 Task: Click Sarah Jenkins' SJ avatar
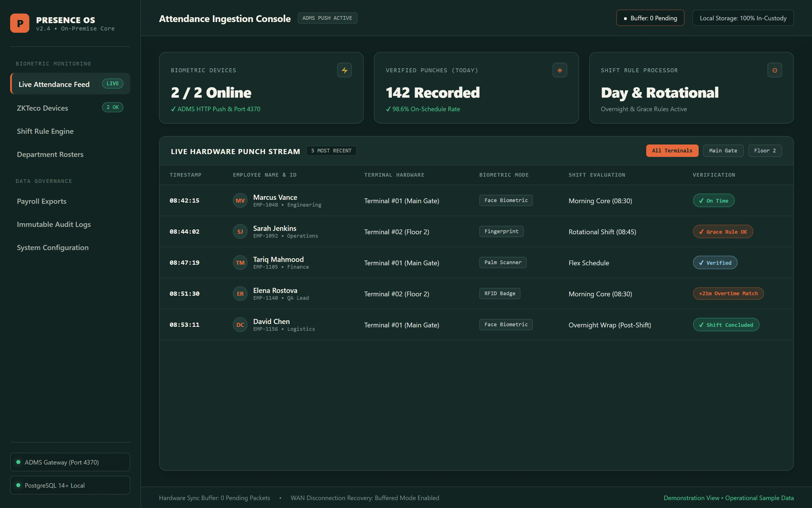tap(240, 231)
